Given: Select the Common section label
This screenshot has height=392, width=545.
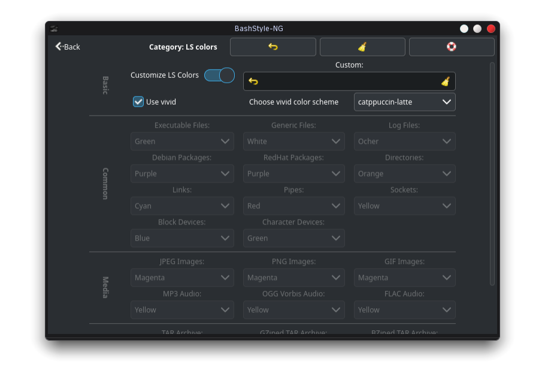Looking at the screenshot, I should (105, 184).
